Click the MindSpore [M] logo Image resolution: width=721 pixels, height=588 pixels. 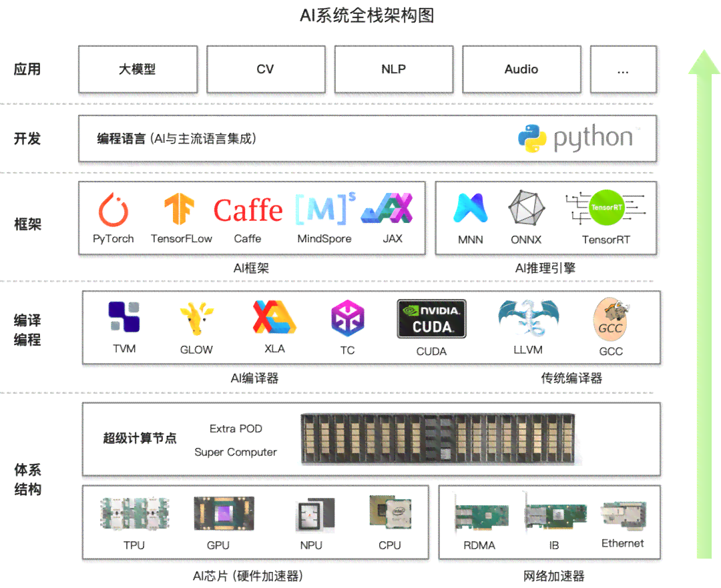click(324, 209)
